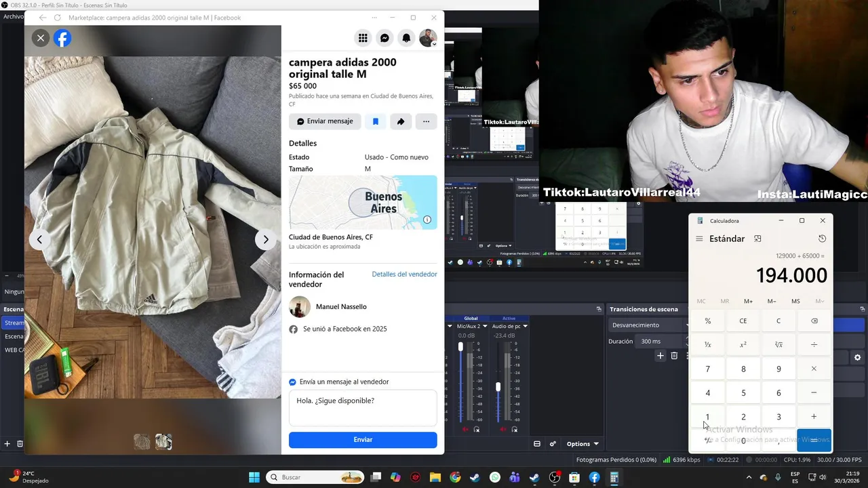Click the Duración 300 ms field in OBS

663,342
